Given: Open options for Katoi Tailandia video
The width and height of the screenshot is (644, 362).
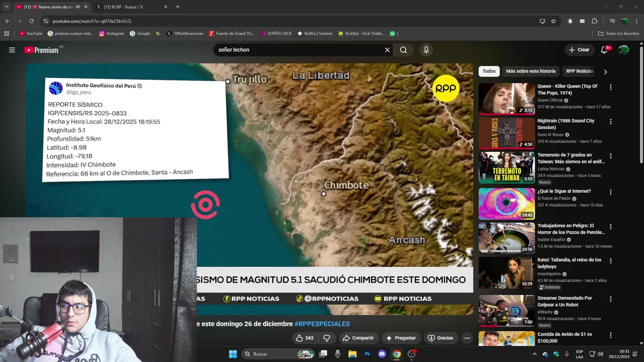Looking at the screenshot, I should coord(611,261).
